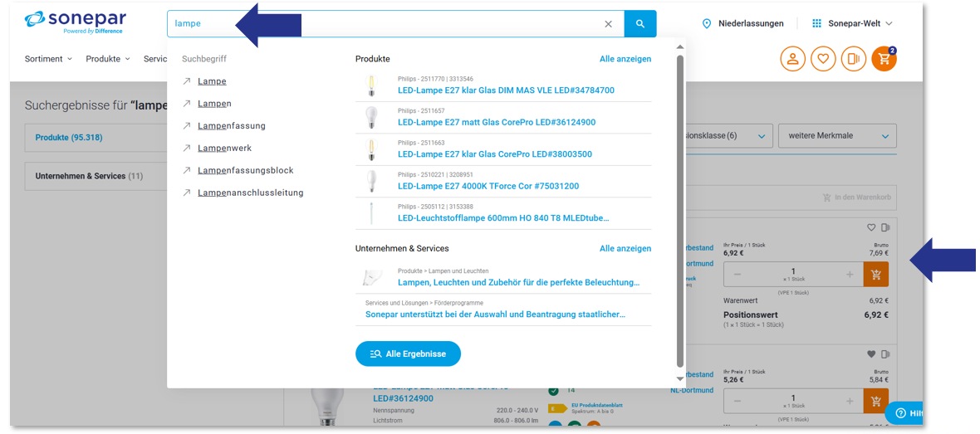The width and height of the screenshot is (980, 434).
Task: Select suggestion 'Lampenfassungsblock'
Action: click(x=245, y=170)
